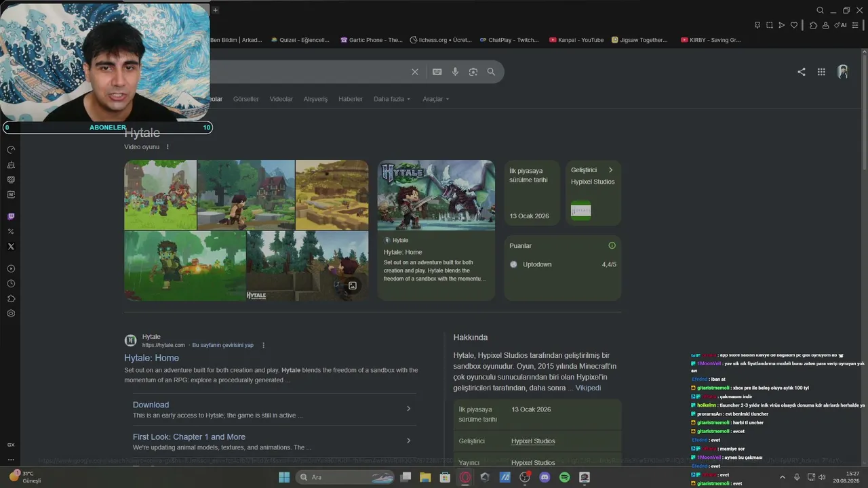The width and height of the screenshot is (868, 488).
Task: Open the Quizei bookmark
Action: click(300, 40)
